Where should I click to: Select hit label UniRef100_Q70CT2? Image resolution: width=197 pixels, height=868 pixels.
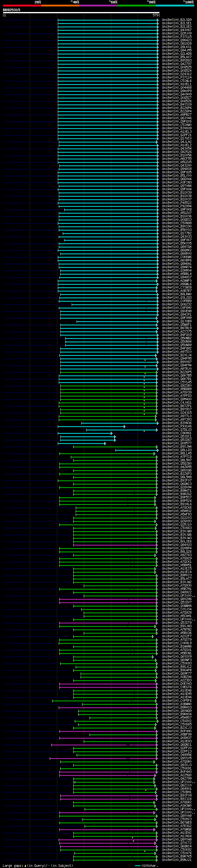point(177,843)
